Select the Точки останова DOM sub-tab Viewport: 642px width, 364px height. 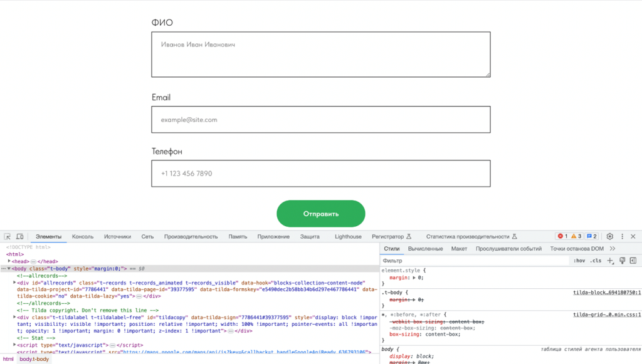click(577, 249)
